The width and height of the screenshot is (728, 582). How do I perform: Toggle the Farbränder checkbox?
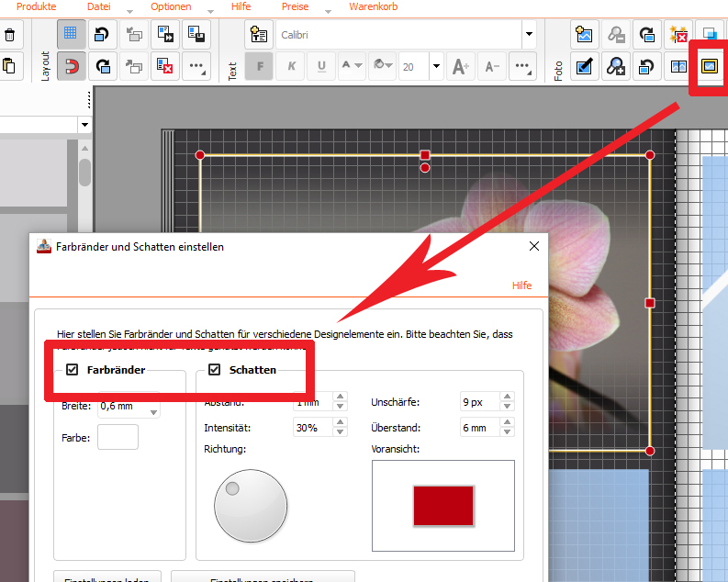click(72, 370)
